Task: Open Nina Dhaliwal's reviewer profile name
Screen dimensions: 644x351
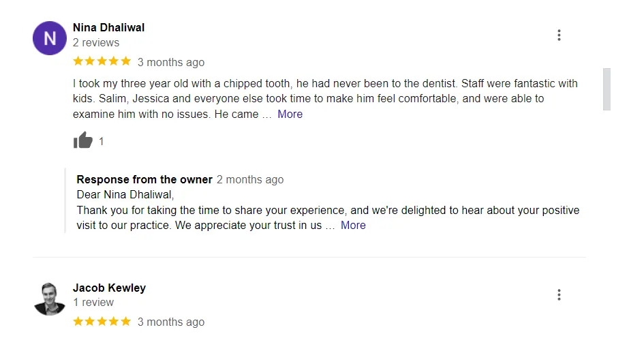Action: [x=108, y=27]
